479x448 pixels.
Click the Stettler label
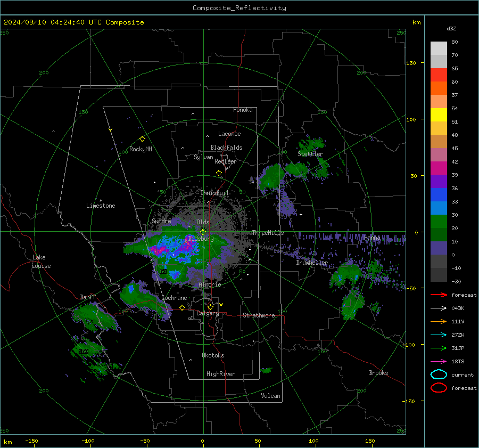click(x=310, y=154)
